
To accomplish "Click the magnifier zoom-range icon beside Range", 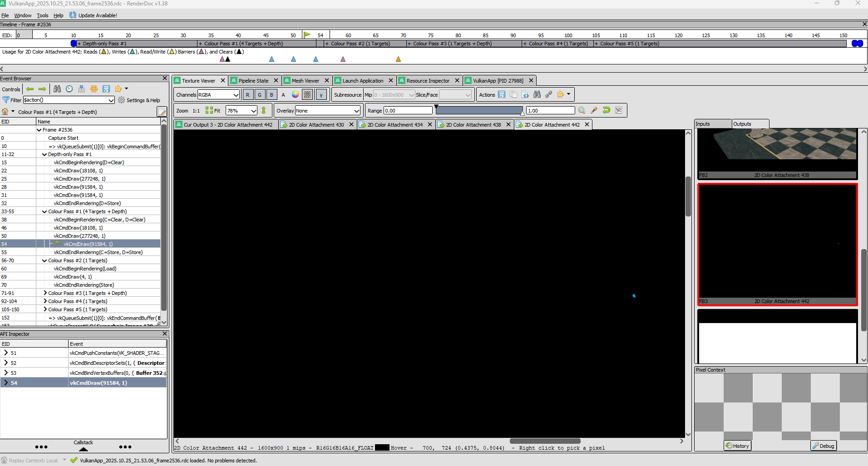I will [x=582, y=110].
